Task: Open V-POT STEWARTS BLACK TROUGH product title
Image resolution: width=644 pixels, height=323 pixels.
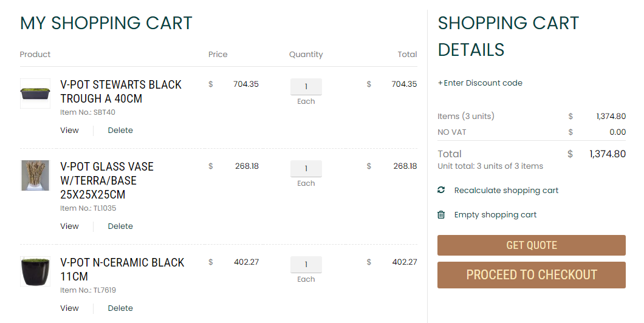Action: [121, 92]
